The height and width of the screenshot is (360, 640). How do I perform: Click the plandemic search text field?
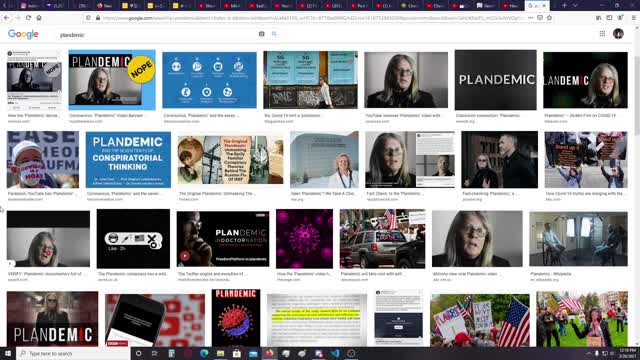click(x=157, y=35)
